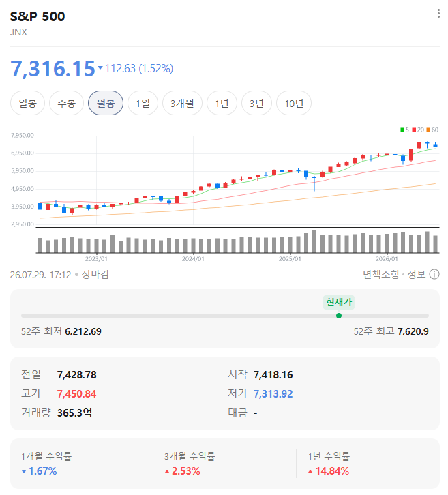Click the 전일 value 7,428.78
448x495 pixels.
77,375
